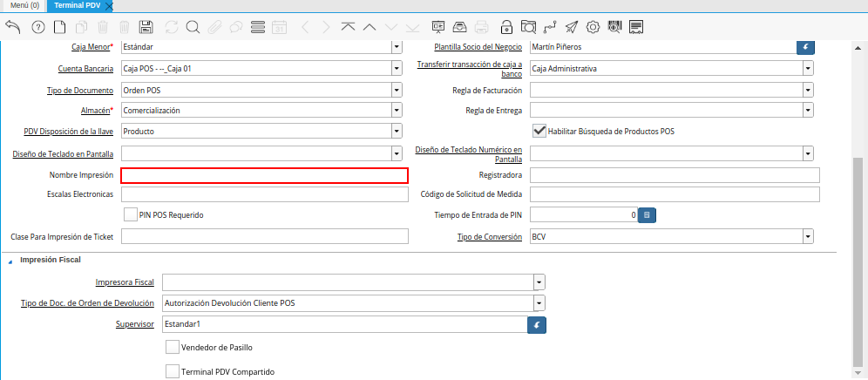The width and height of the screenshot is (868, 380).
Task: Open the Tipo de Conversión dropdown
Action: 808,236
